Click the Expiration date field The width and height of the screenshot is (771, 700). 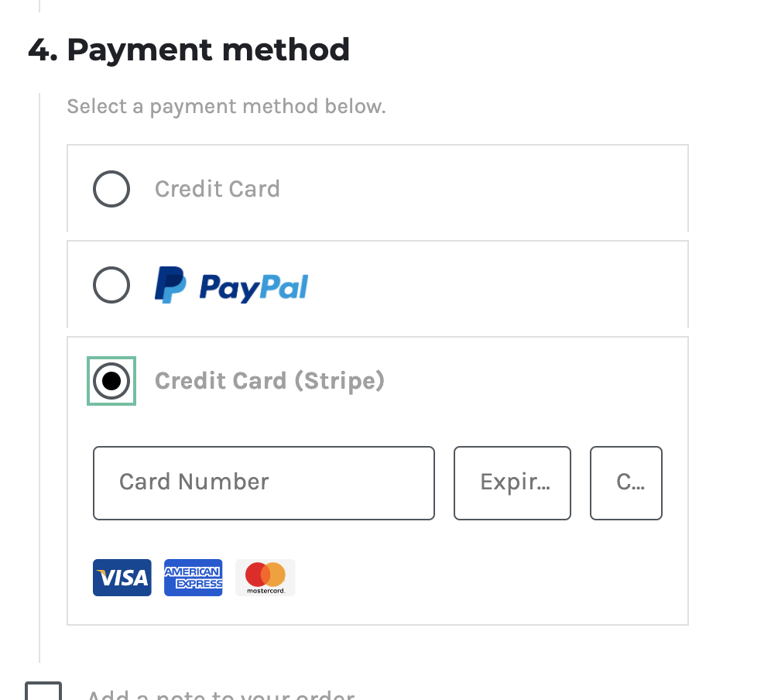point(512,482)
